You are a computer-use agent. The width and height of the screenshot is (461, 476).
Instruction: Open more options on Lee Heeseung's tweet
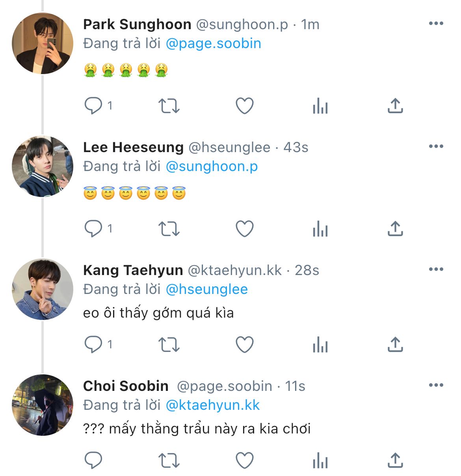click(x=436, y=147)
